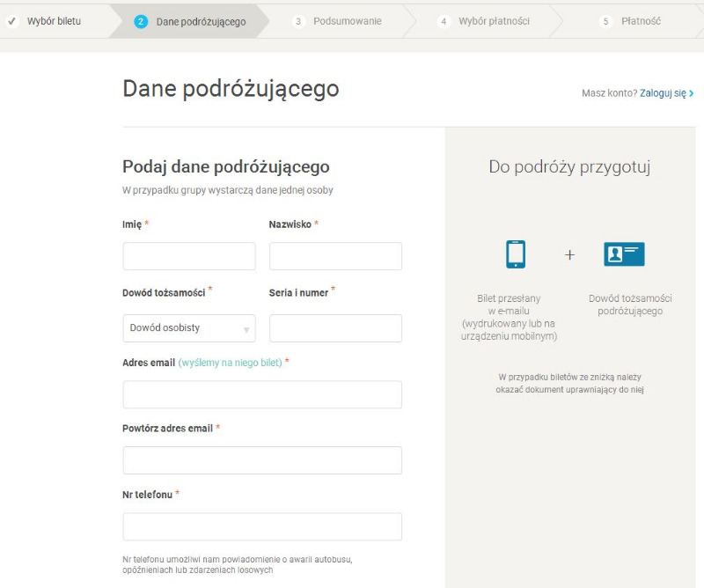This screenshot has width=704, height=588.
Task: Click the mobile phone ticket icon
Action: tap(516, 254)
